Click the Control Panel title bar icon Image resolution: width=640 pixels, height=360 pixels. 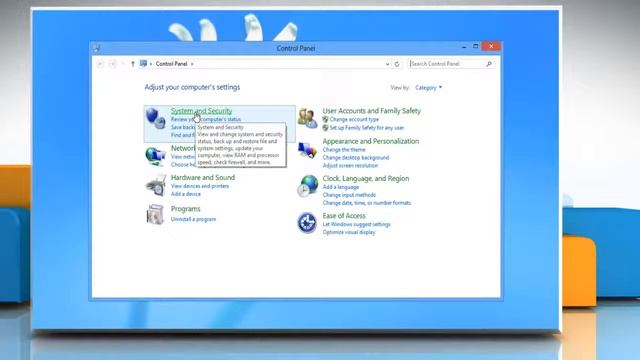(97, 48)
